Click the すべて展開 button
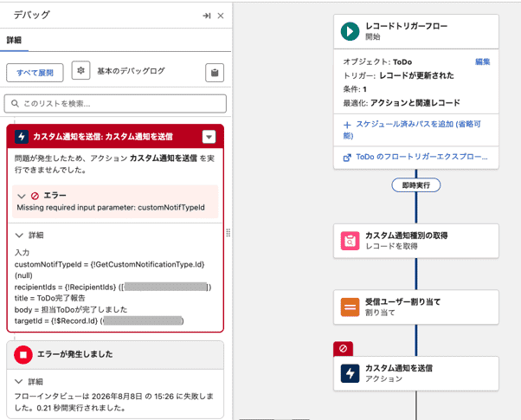The height and width of the screenshot is (420, 521). [x=35, y=73]
